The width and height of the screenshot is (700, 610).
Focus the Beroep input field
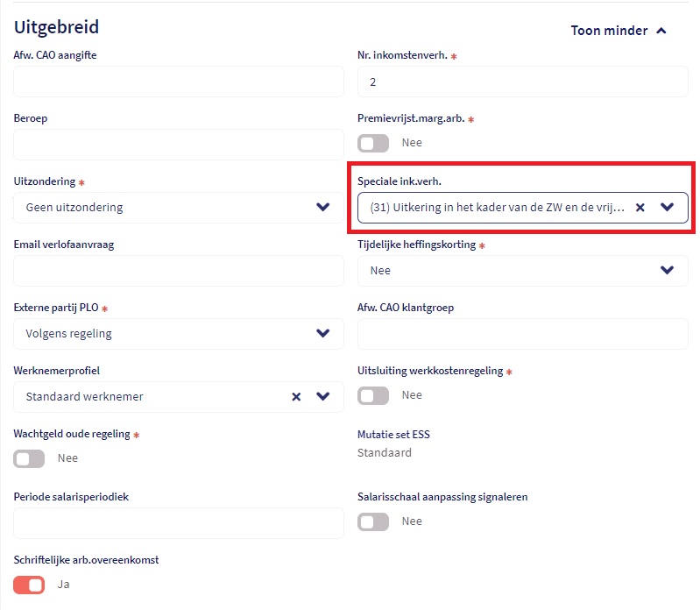[179, 145]
